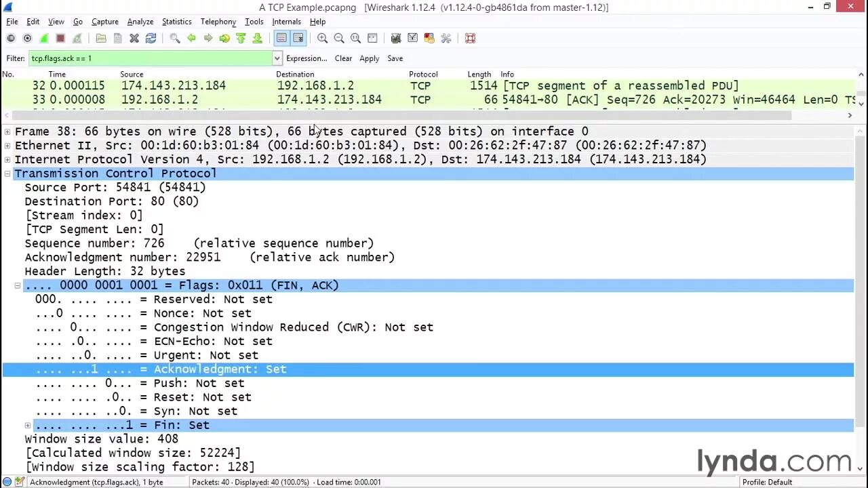Apply the current display filter
This screenshot has height=488, width=868.
pos(369,58)
